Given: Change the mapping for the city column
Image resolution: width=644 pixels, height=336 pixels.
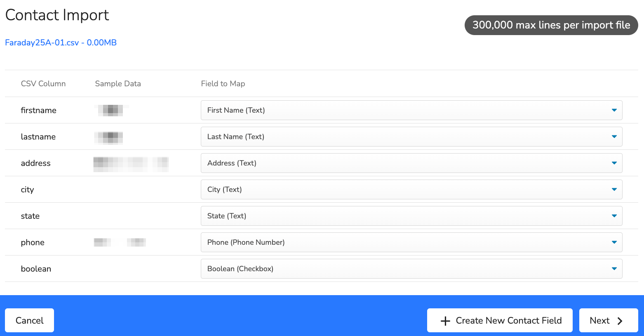Looking at the screenshot, I should pos(411,189).
